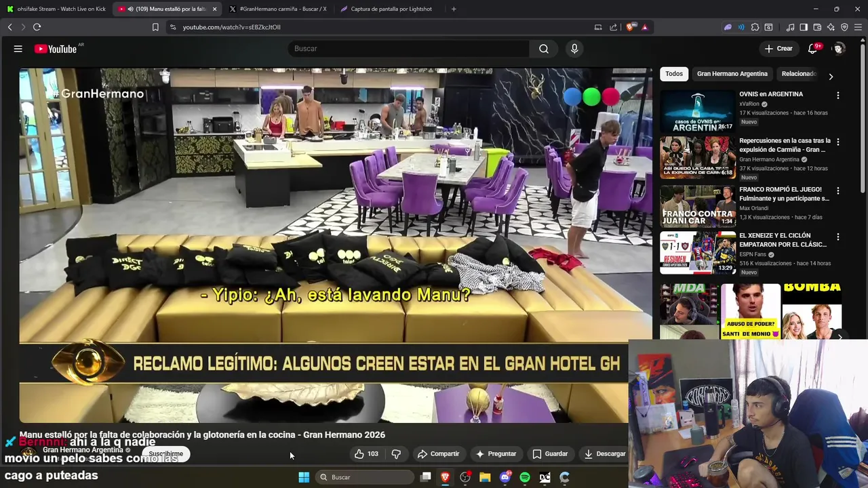Expand more options for OVNIS en ARGENTINA video

pyautogui.click(x=838, y=96)
